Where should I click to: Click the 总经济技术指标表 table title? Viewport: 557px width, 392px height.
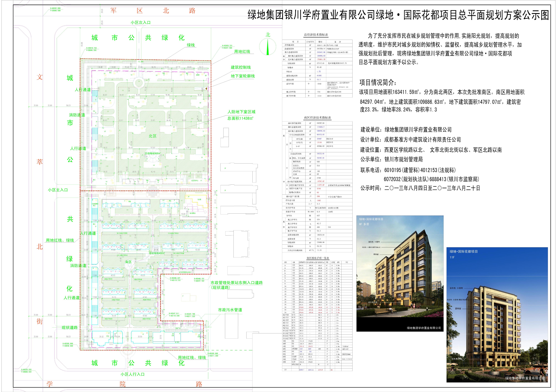coord(316,35)
